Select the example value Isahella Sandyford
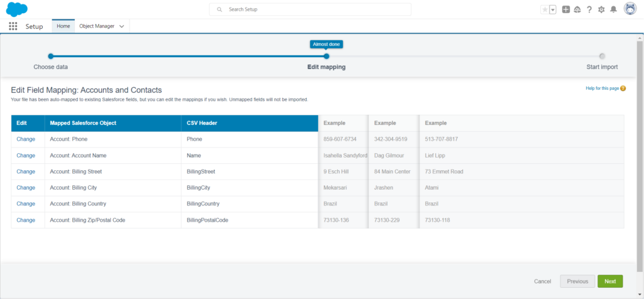This screenshot has width=644, height=299. pyautogui.click(x=345, y=155)
